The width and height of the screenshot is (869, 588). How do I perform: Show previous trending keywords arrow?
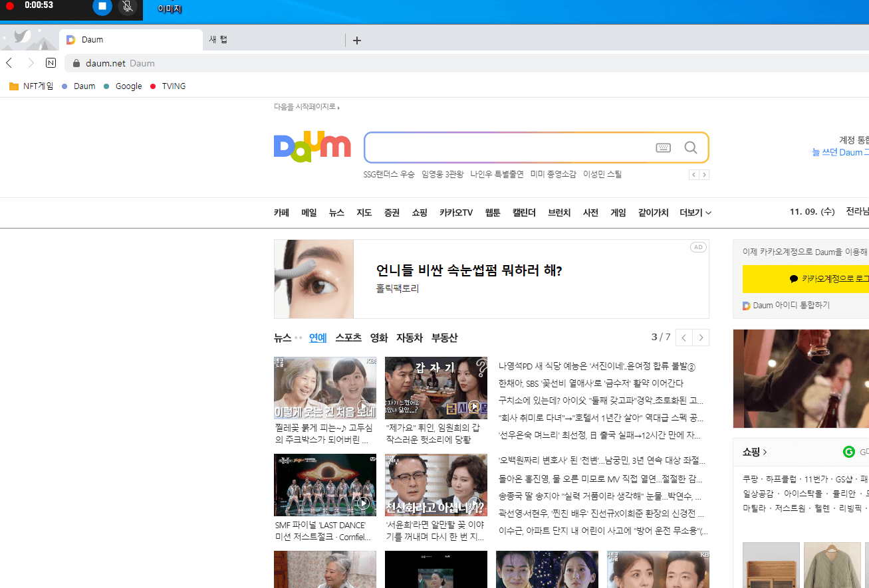693,175
